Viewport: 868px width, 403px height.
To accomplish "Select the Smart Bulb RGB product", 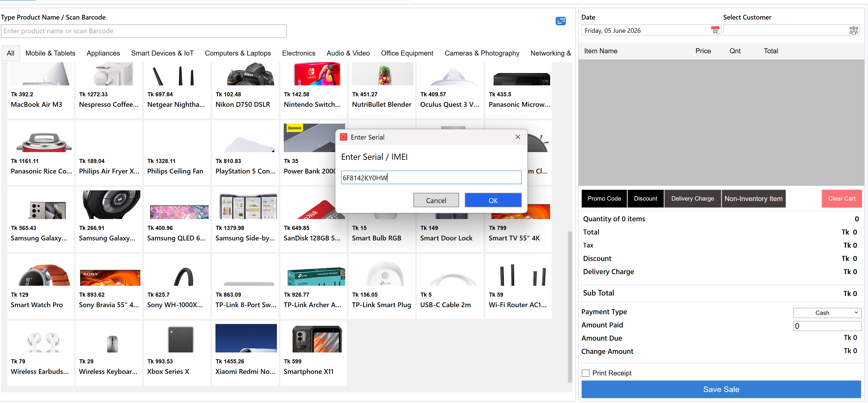I will click(382, 233).
